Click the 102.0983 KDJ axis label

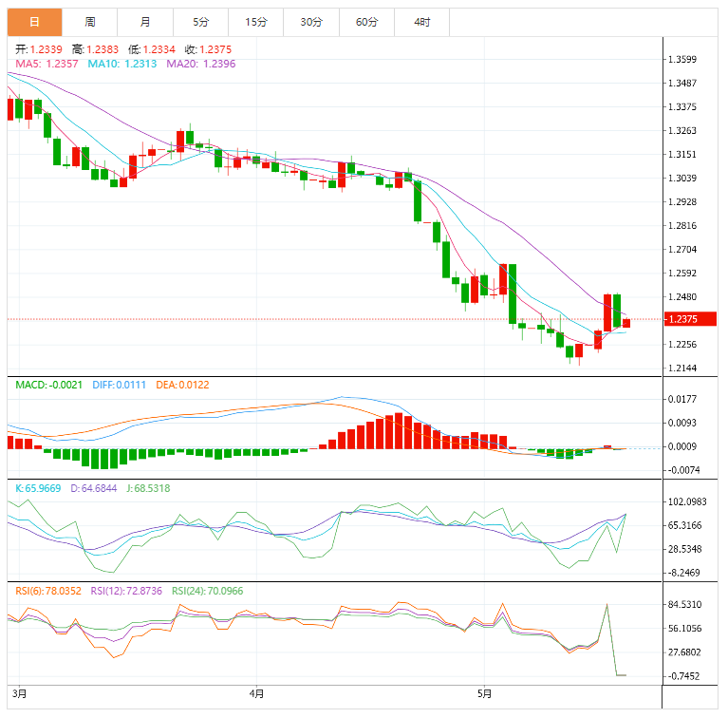point(687,502)
